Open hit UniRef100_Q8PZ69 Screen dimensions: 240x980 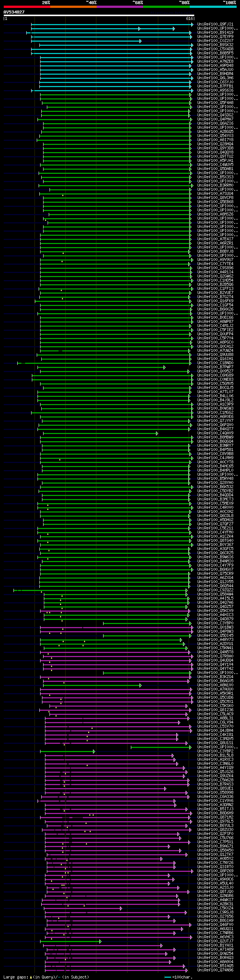click(x=215, y=871)
